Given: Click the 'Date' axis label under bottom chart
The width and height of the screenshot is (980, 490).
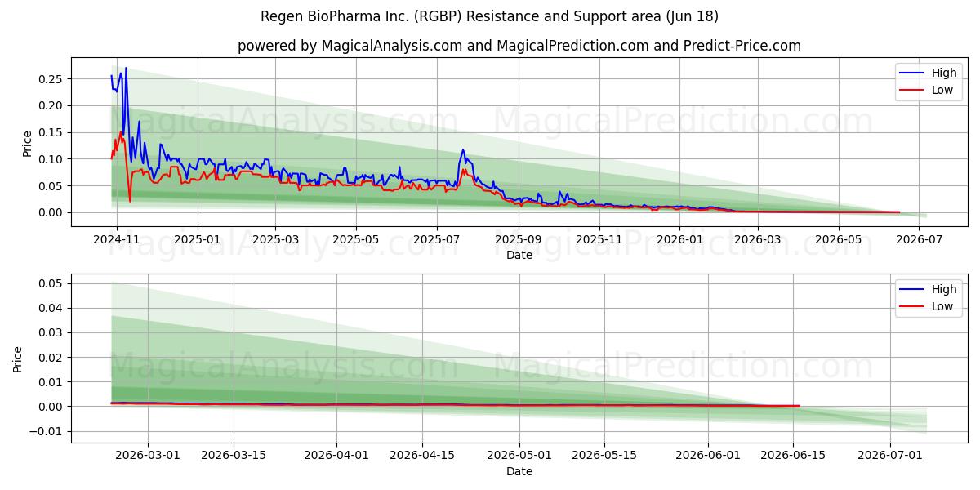Looking at the screenshot, I should pos(519,471).
